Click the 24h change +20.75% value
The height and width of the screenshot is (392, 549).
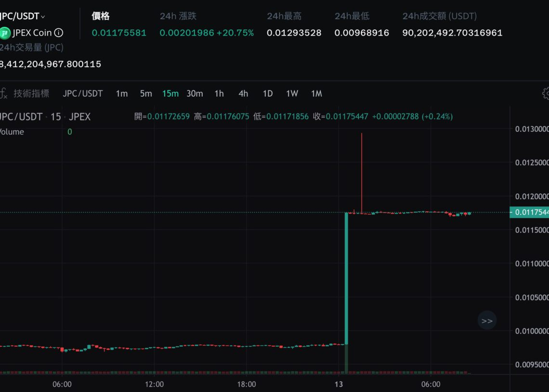235,33
